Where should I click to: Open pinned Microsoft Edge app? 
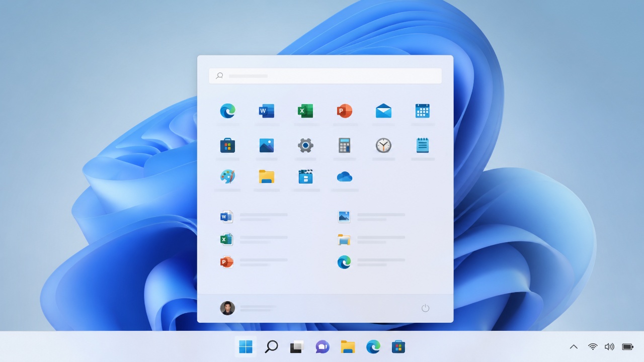click(x=227, y=111)
